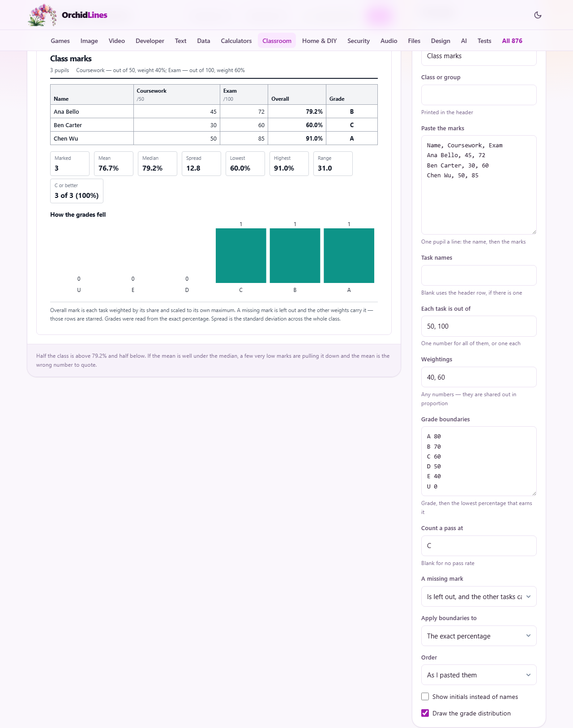Open the Image category

tap(89, 41)
